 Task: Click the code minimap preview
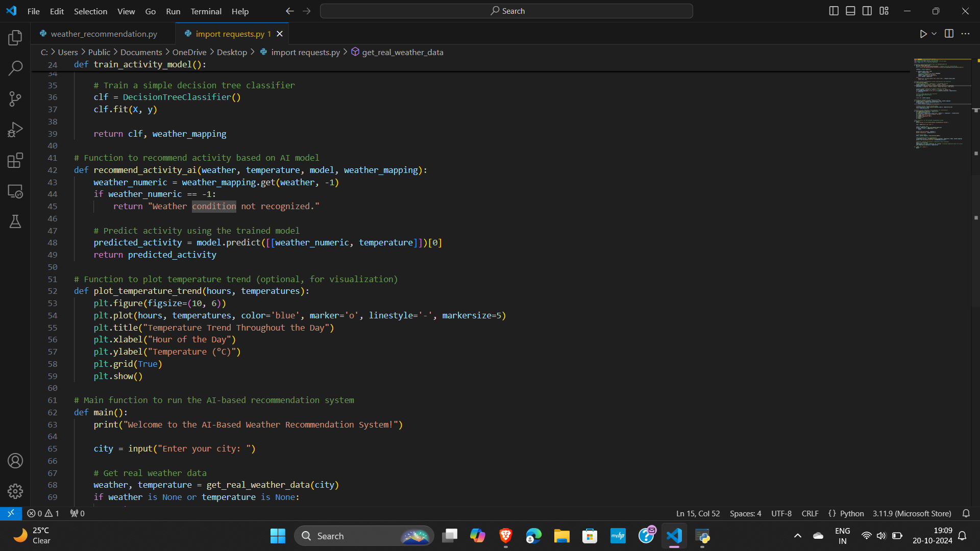coord(942,102)
